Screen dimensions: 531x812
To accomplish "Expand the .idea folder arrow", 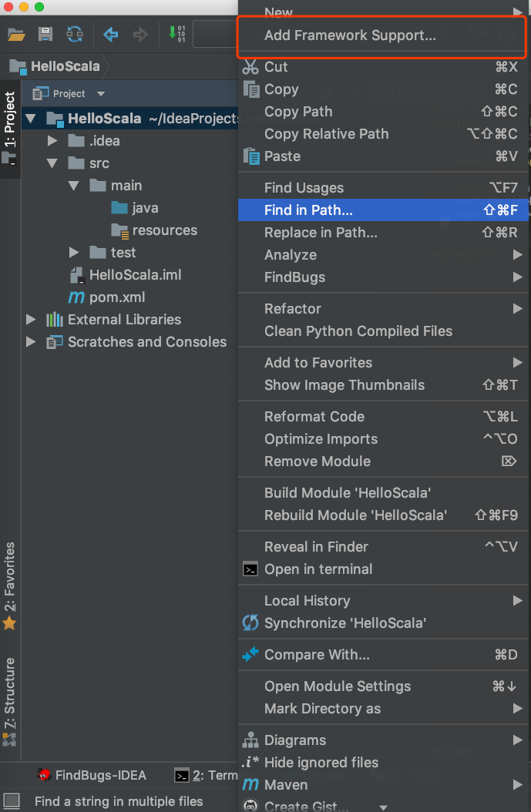I will tap(52, 141).
